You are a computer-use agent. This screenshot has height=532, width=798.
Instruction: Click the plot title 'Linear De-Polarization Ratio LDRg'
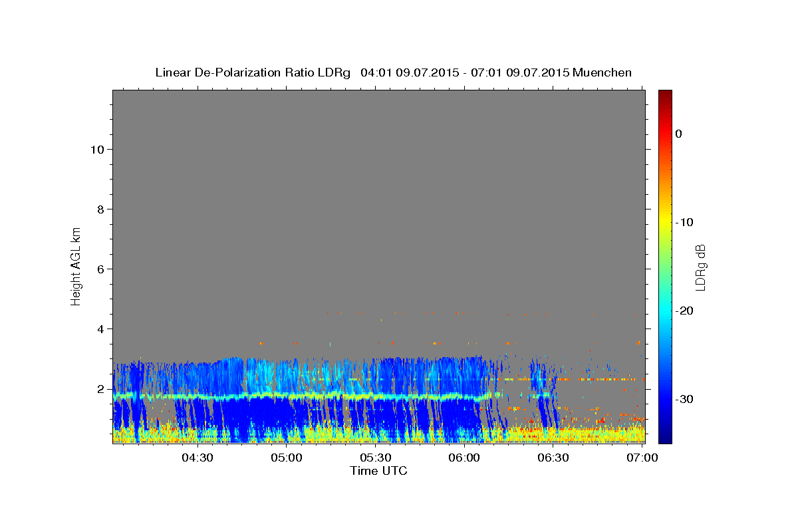(x=253, y=72)
